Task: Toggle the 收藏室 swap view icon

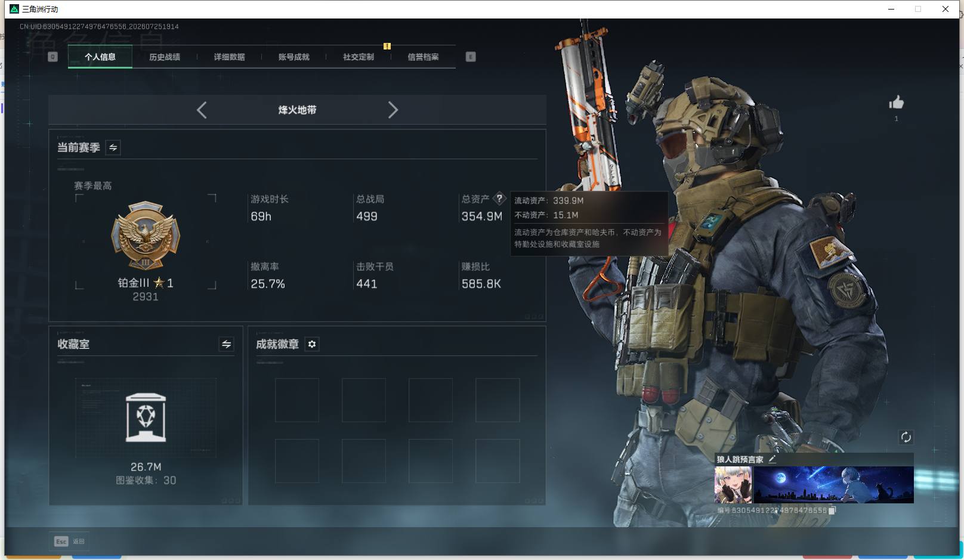Action: point(226,344)
